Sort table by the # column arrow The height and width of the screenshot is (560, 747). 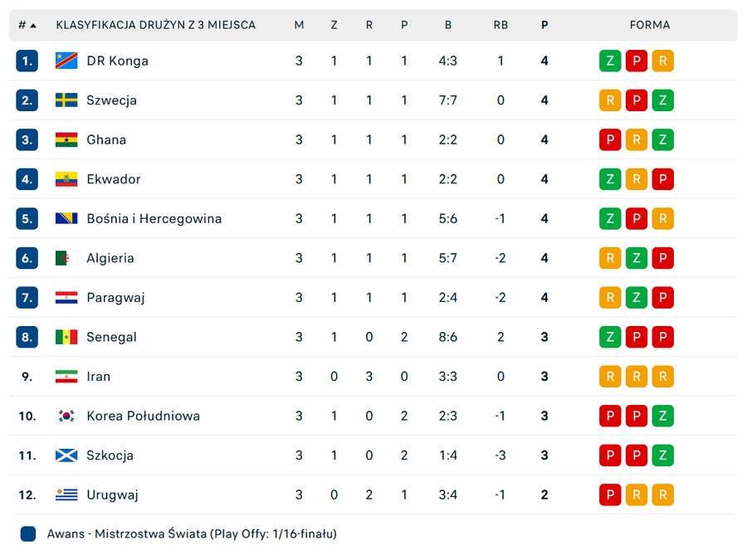tap(33, 25)
